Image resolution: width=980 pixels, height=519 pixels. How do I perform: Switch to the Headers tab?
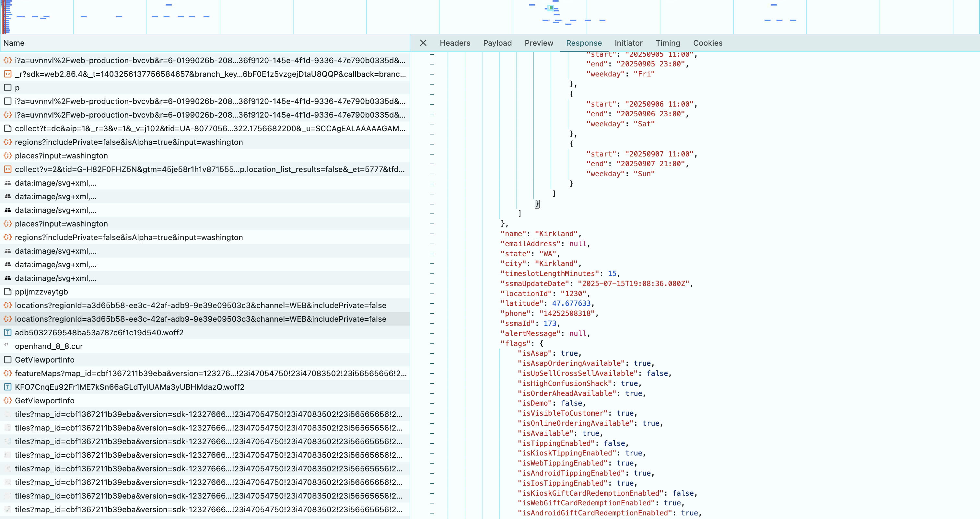tap(455, 43)
